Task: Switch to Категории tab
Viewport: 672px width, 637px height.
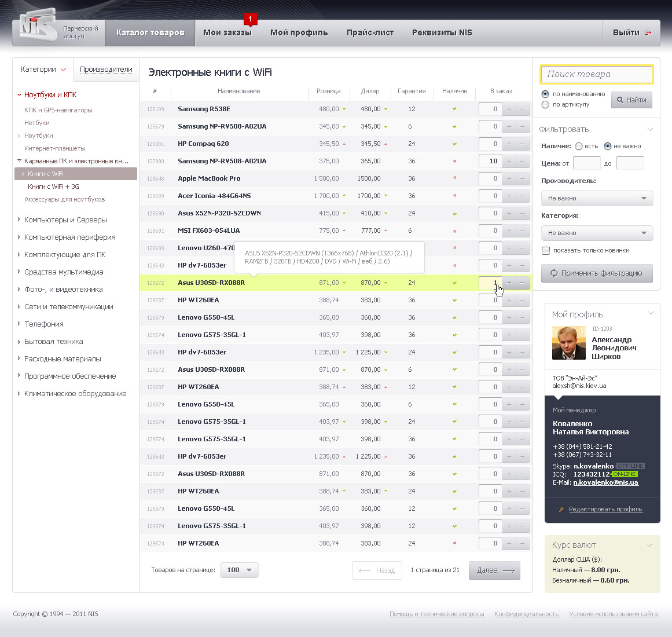Action: (43, 69)
